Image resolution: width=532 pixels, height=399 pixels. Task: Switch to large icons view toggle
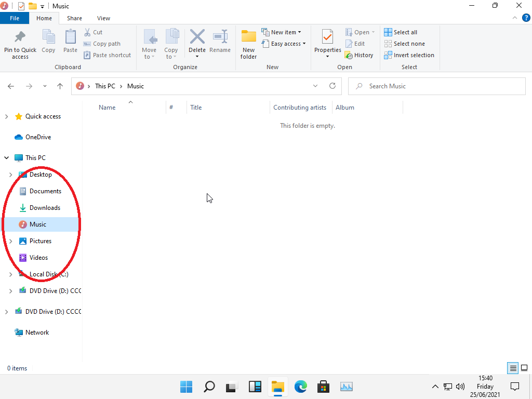[524, 368]
